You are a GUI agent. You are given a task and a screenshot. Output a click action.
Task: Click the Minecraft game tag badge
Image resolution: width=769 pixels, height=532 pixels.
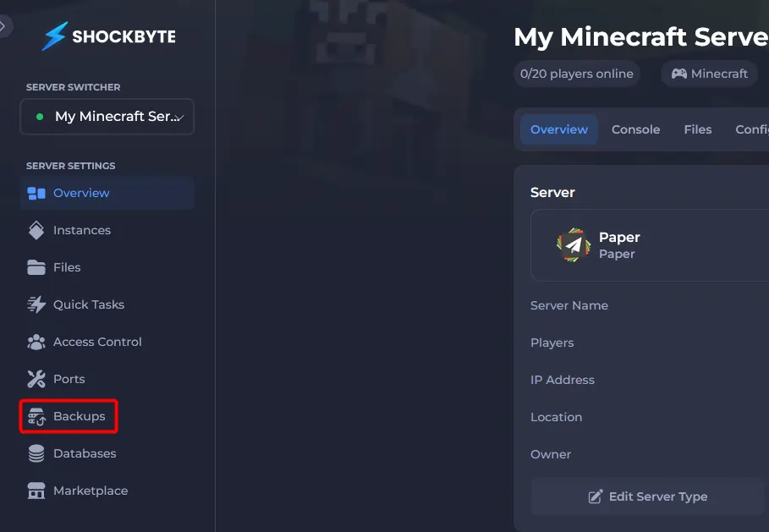coord(709,74)
